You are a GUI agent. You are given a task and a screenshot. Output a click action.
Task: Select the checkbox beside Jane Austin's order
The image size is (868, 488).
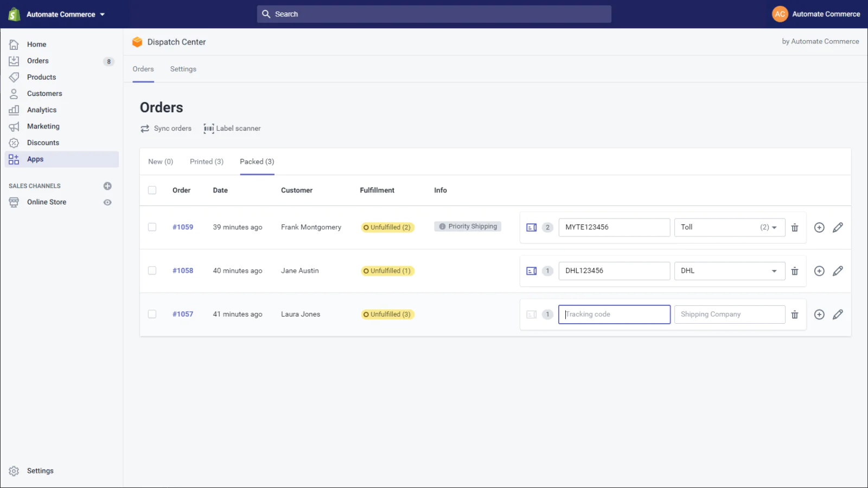tap(152, 271)
